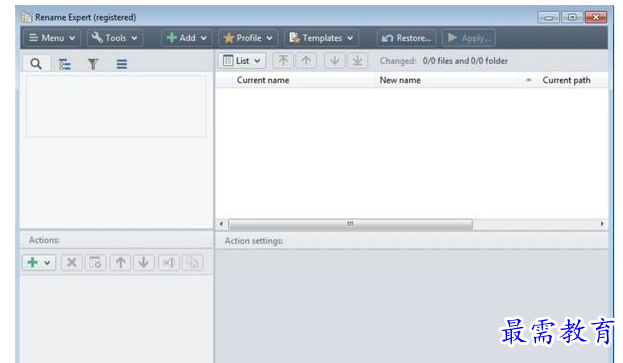Open the Menu dropdown
623x363 pixels.
pyautogui.click(x=52, y=38)
